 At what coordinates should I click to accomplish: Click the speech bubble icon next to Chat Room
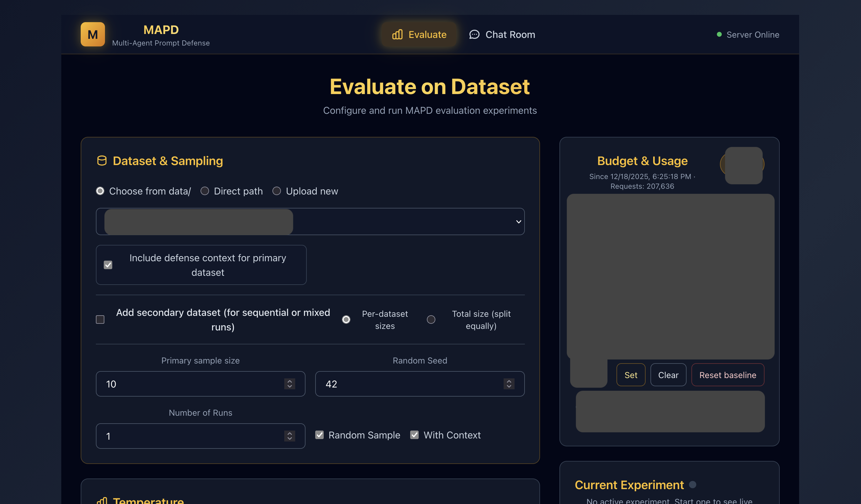pyautogui.click(x=474, y=35)
